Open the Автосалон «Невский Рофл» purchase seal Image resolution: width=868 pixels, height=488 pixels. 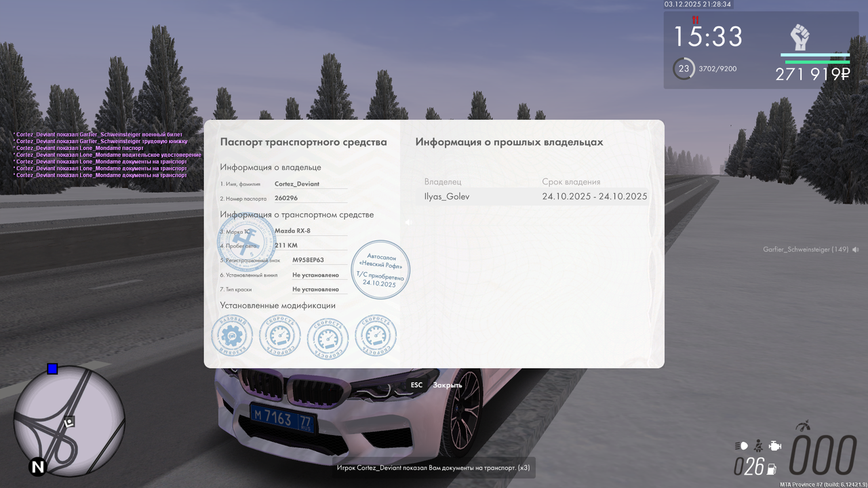[380, 270]
